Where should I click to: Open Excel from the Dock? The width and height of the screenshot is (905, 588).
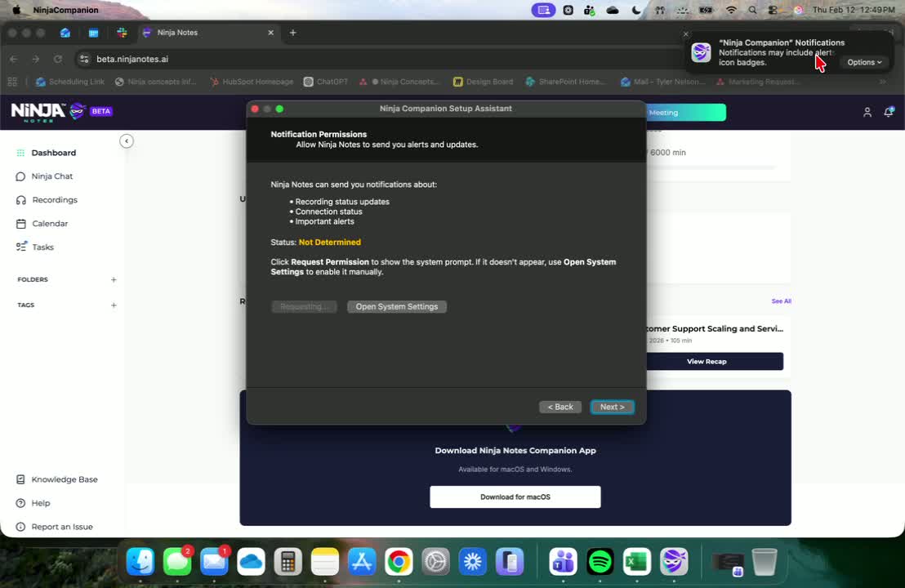(637, 561)
